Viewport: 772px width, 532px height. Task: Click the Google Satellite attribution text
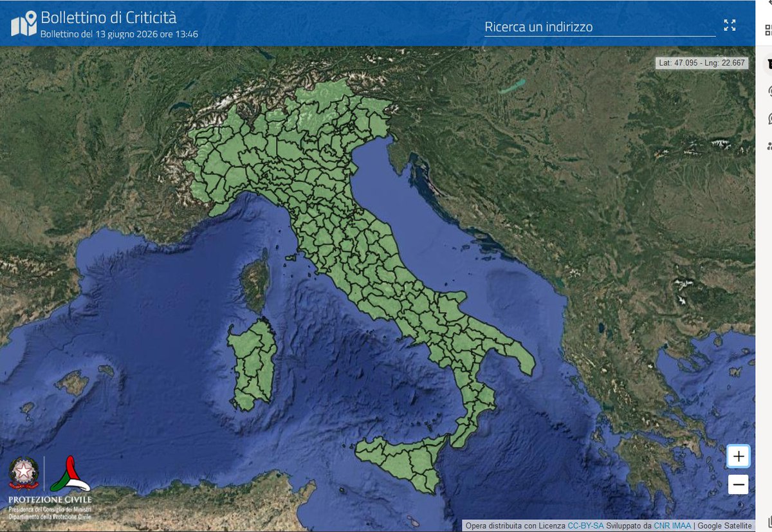click(724, 526)
